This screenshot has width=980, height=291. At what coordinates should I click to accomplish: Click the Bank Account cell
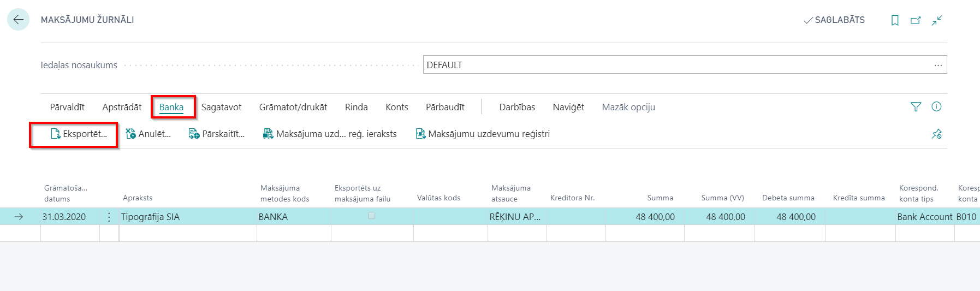click(925, 217)
